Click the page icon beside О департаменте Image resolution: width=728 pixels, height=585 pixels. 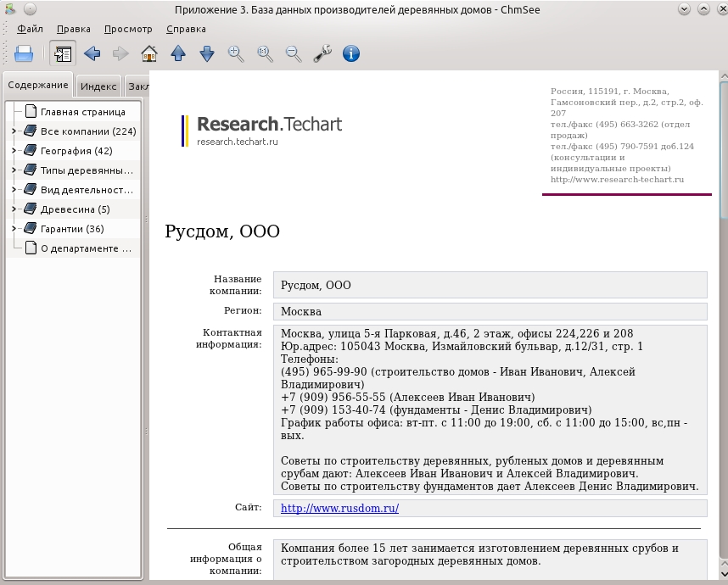[31, 248]
